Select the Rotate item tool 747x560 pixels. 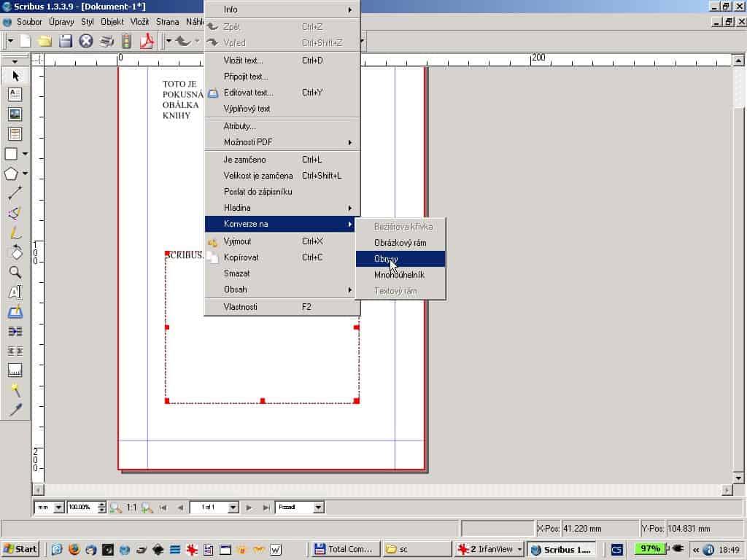click(x=15, y=252)
